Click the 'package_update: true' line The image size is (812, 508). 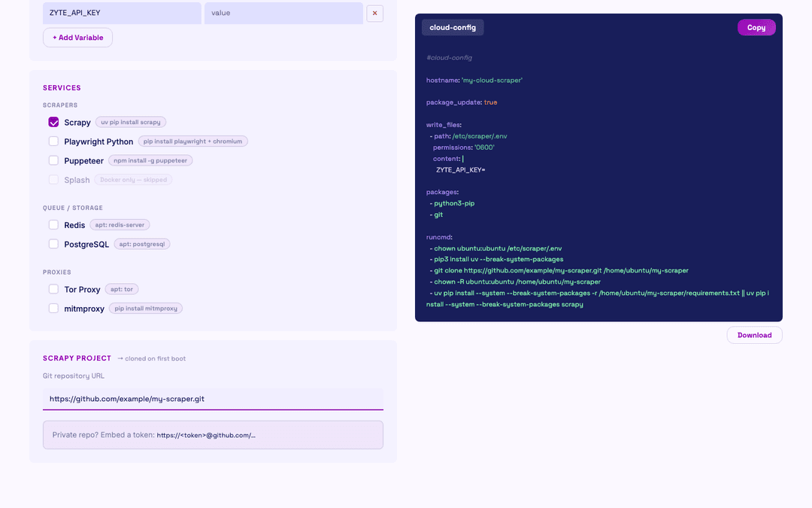pos(462,102)
